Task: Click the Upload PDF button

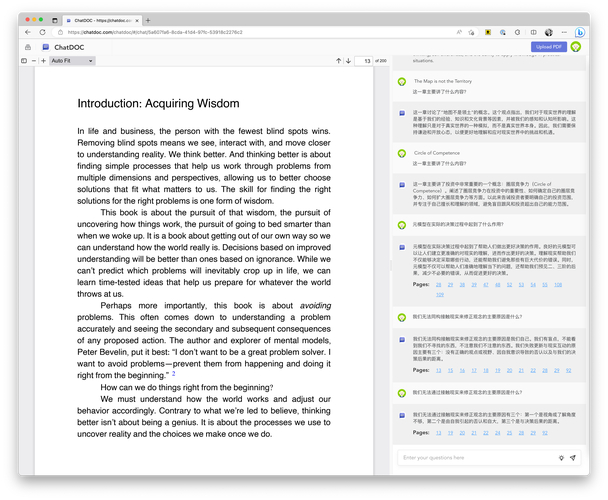Action: [x=548, y=47]
